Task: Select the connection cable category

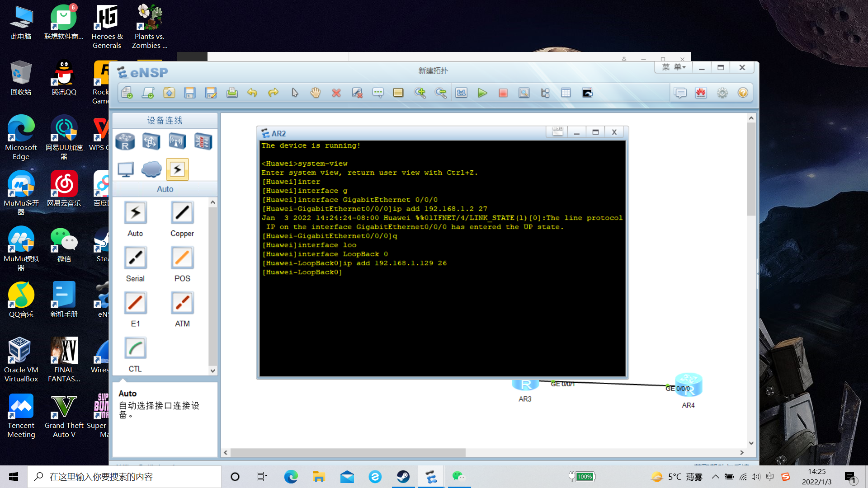Action: [x=177, y=169]
